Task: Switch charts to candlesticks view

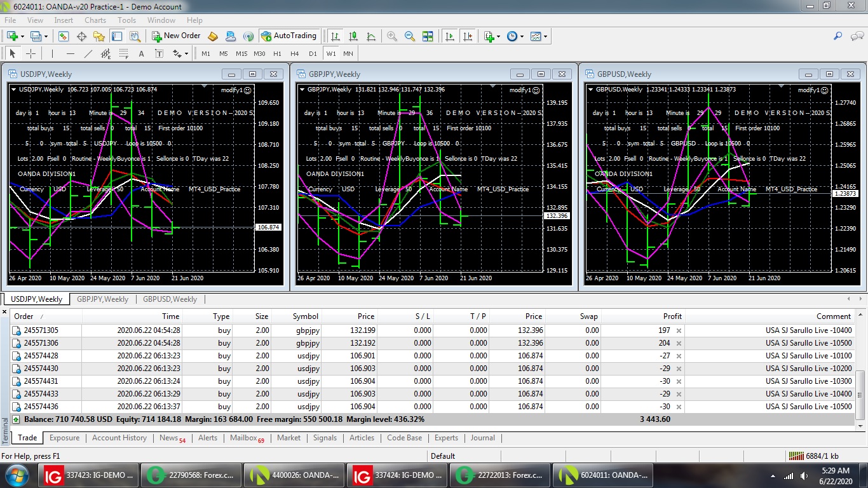Action: click(x=353, y=36)
